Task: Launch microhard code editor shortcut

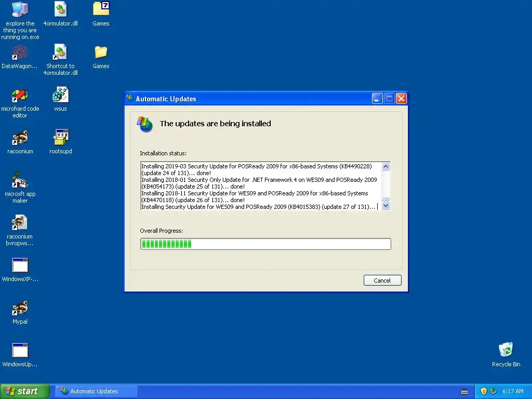Action: (20, 103)
